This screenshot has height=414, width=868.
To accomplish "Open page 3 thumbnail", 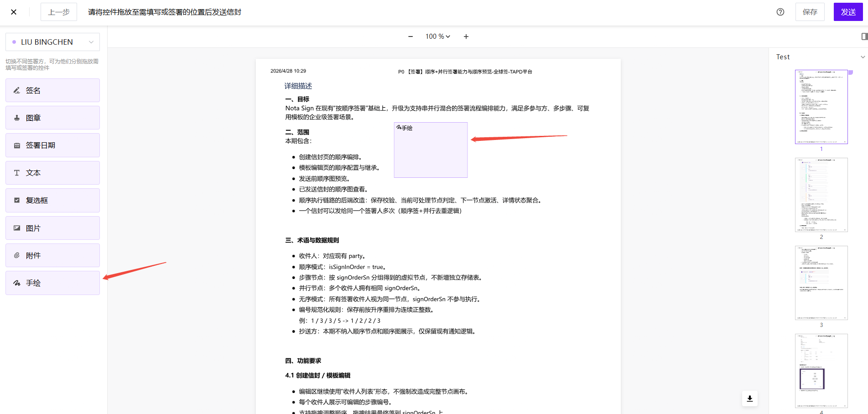I will point(821,283).
